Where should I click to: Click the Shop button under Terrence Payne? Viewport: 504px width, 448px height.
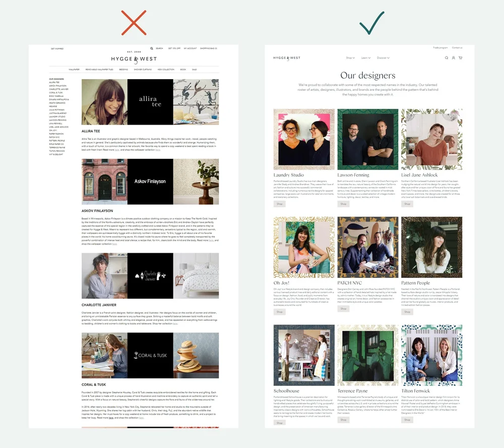[x=343, y=420]
